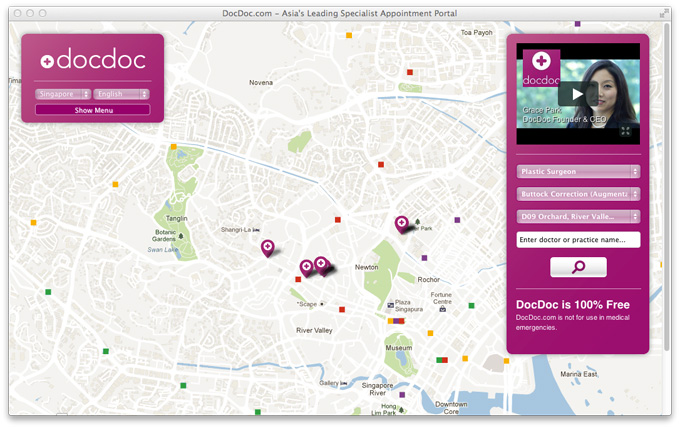Open the Plastic Surgeon specialty dropdown
680x428 pixels.
[x=578, y=171]
